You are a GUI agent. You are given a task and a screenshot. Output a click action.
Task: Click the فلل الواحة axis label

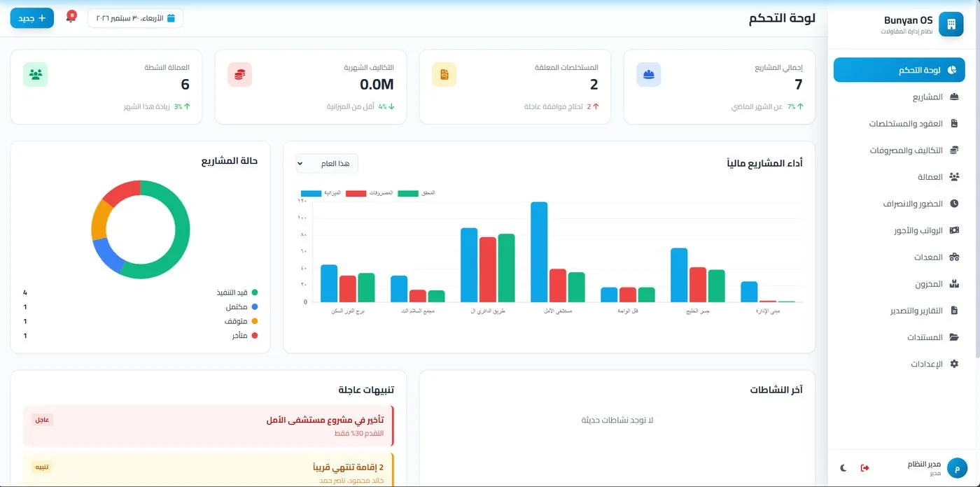pos(628,311)
